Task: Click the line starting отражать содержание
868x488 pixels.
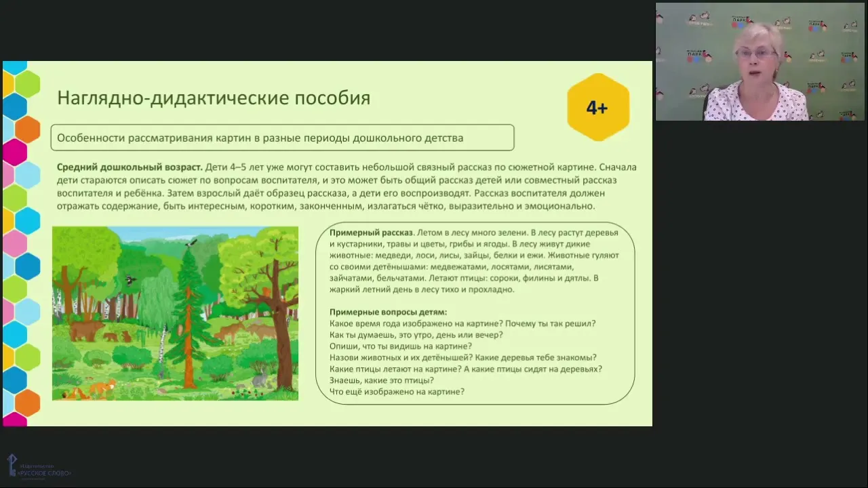Action: click(x=326, y=206)
